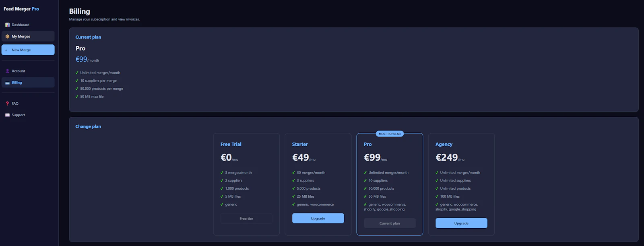Click the Support envelope icon
The image size is (644, 246).
coord(7,115)
